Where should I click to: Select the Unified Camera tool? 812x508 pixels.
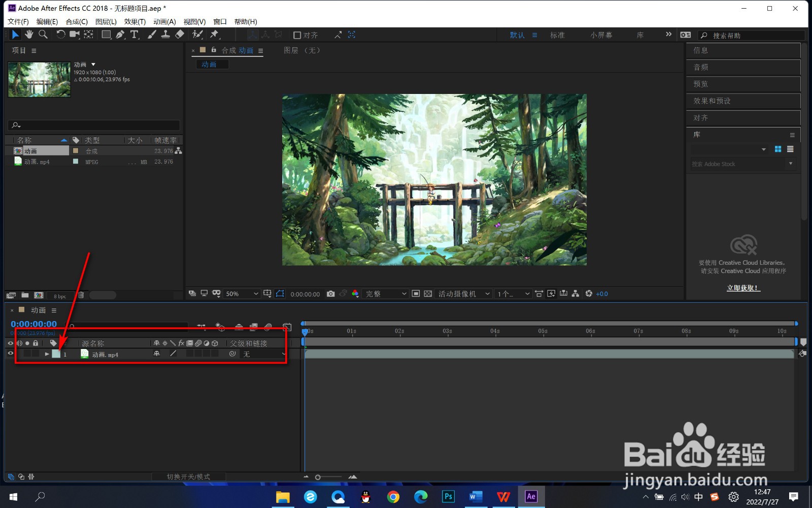tap(75, 35)
